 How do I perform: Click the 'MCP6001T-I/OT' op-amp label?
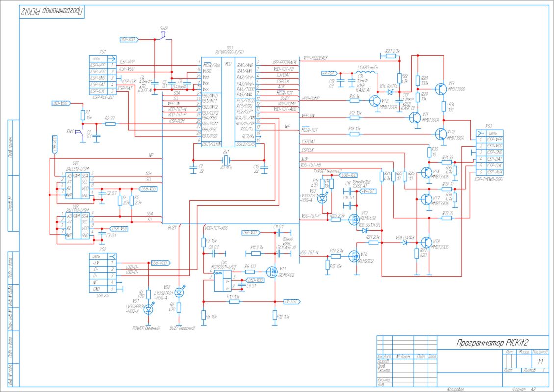click(x=225, y=267)
